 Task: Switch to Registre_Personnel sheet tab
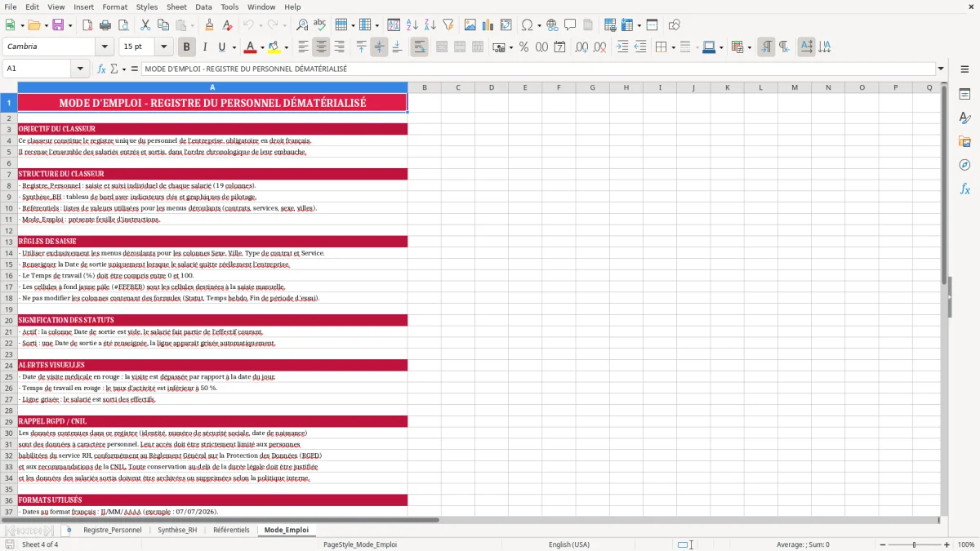click(x=112, y=530)
